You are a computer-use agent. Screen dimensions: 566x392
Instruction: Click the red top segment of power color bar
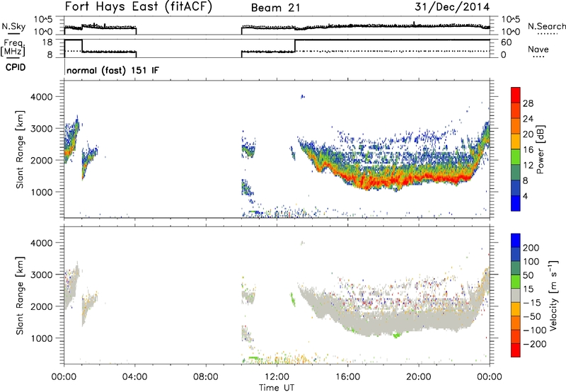[x=516, y=95]
